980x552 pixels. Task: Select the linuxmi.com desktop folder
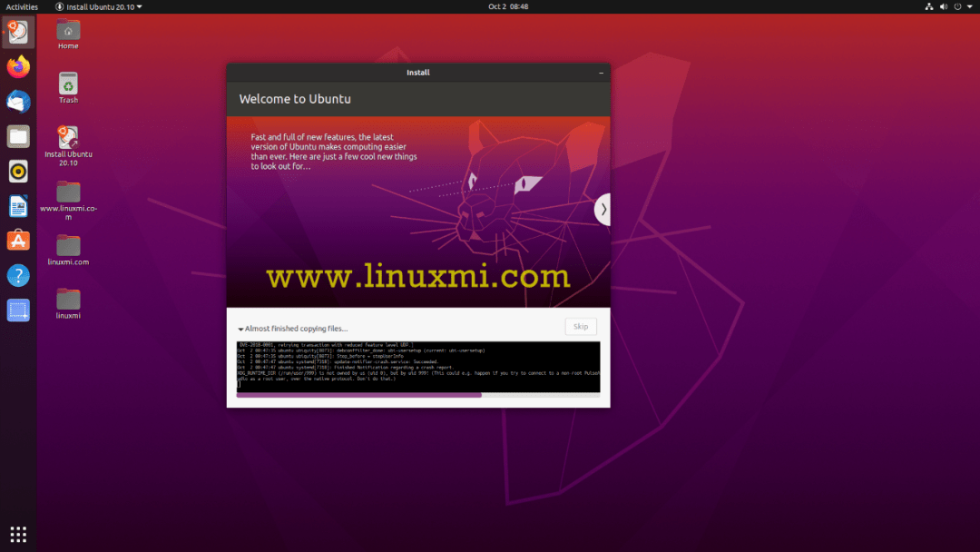click(68, 250)
